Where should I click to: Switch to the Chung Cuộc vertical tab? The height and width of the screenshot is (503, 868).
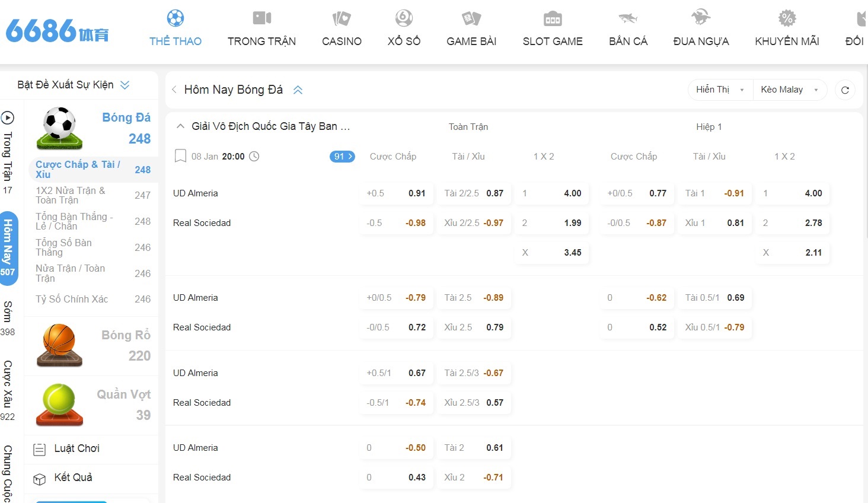tap(8, 473)
